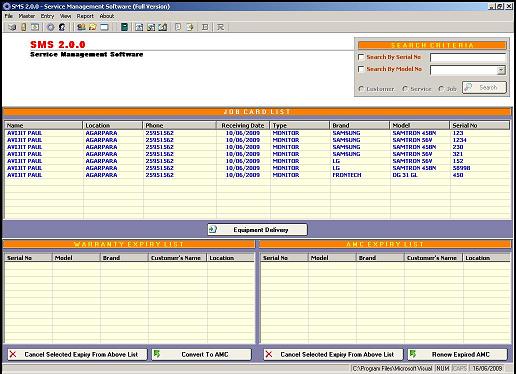516x374 pixels.
Task: Click the first toolbar icon (gray cube)
Action: point(12,27)
